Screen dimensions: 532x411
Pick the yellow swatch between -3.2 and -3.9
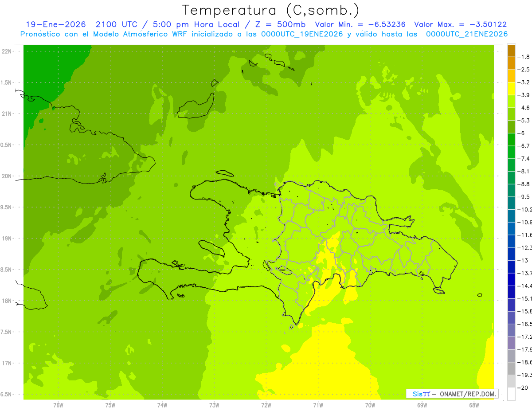(511, 89)
